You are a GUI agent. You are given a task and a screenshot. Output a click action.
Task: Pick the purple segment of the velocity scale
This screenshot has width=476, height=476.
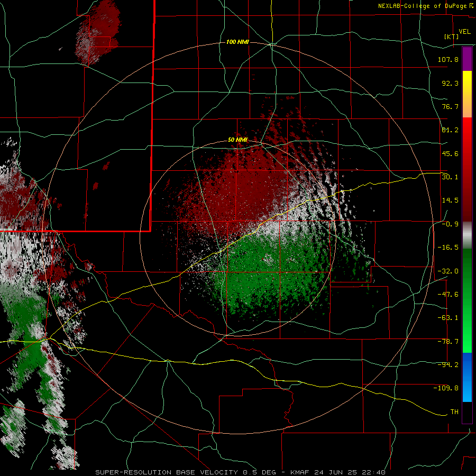coord(467,59)
